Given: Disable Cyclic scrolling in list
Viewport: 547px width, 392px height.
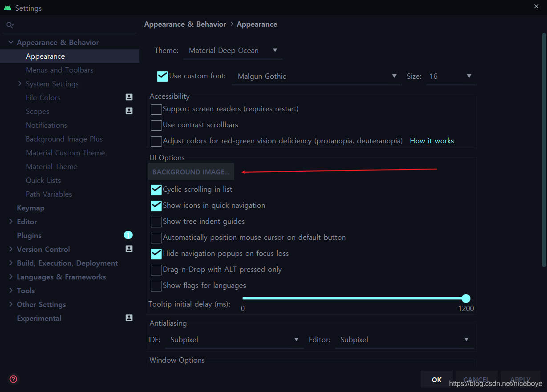Looking at the screenshot, I should [x=156, y=190].
